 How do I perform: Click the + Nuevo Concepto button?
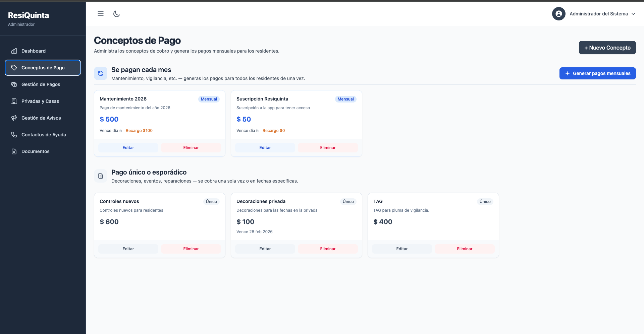[x=607, y=48]
